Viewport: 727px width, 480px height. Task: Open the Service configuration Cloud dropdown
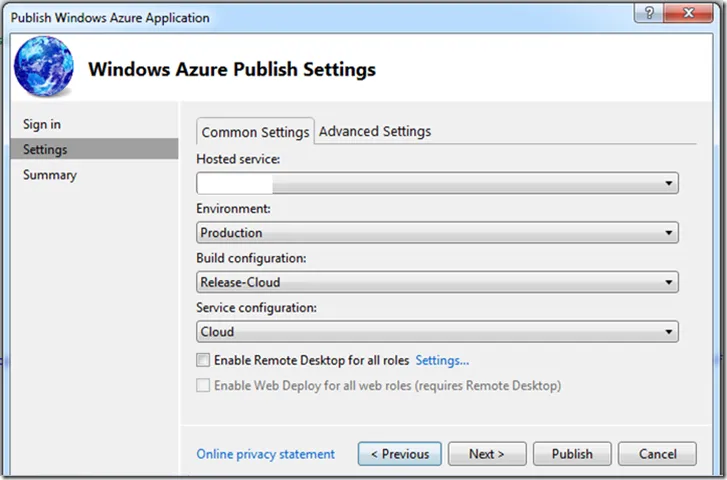pos(437,332)
